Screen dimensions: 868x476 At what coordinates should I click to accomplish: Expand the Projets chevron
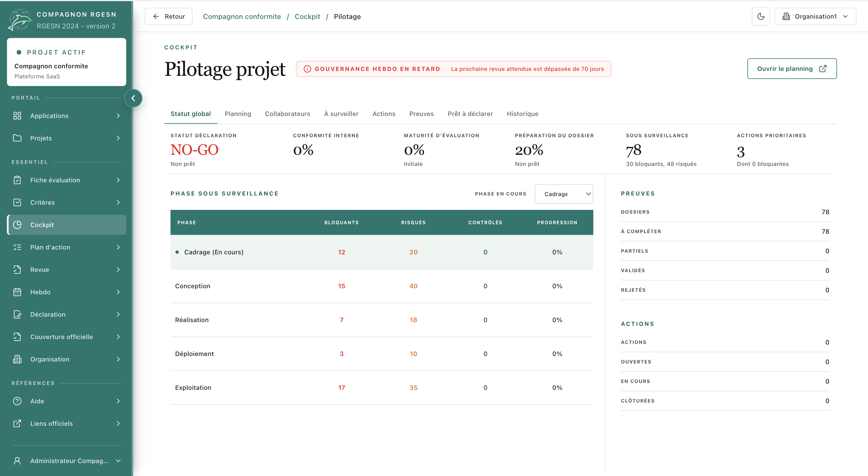(x=118, y=138)
